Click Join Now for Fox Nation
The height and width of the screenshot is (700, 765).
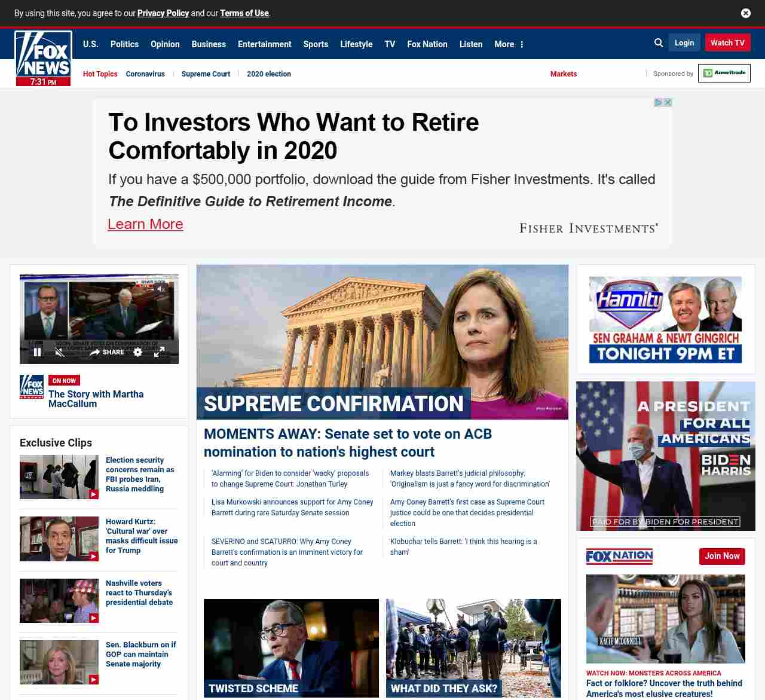[722, 556]
